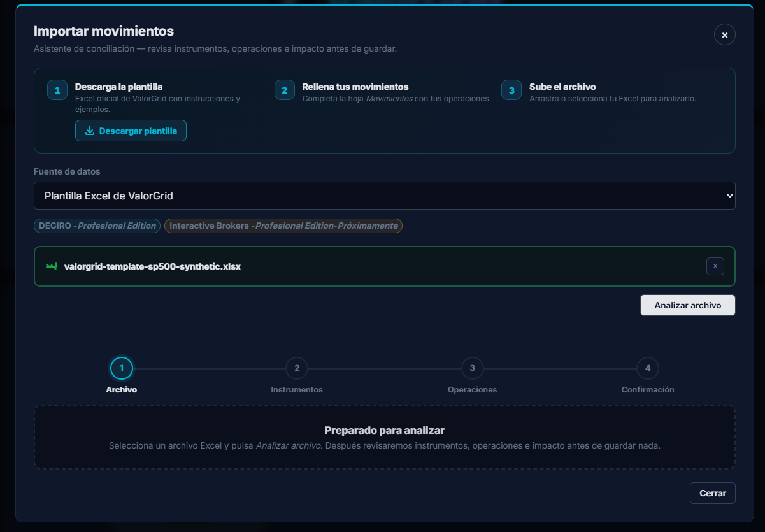The height and width of the screenshot is (532, 765).
Task: Click the step 1 badge Descarga la plantilla
Action: coord(57,90)
